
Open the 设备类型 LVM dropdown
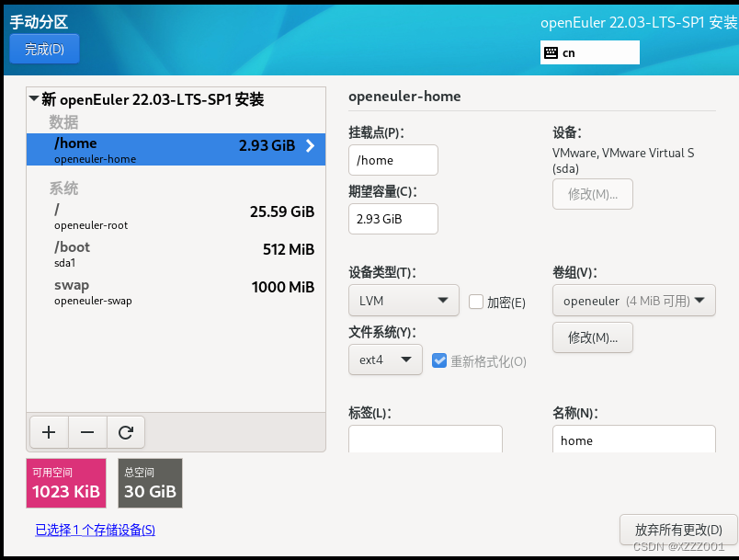pyautogui.click(x=404, y=300)
